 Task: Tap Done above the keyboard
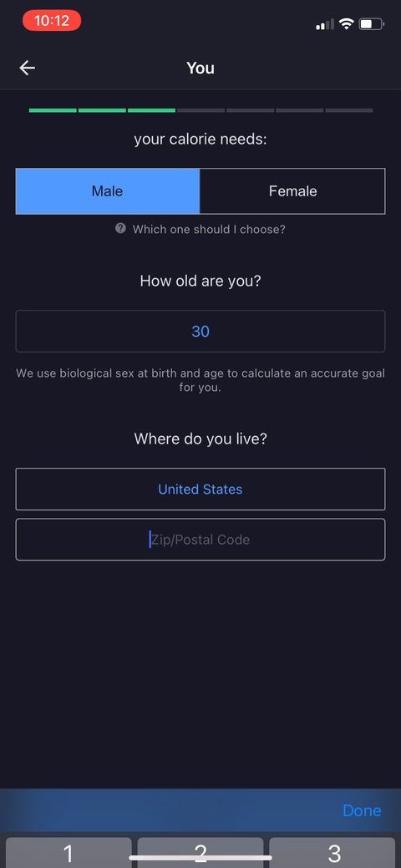pos(362,810)
